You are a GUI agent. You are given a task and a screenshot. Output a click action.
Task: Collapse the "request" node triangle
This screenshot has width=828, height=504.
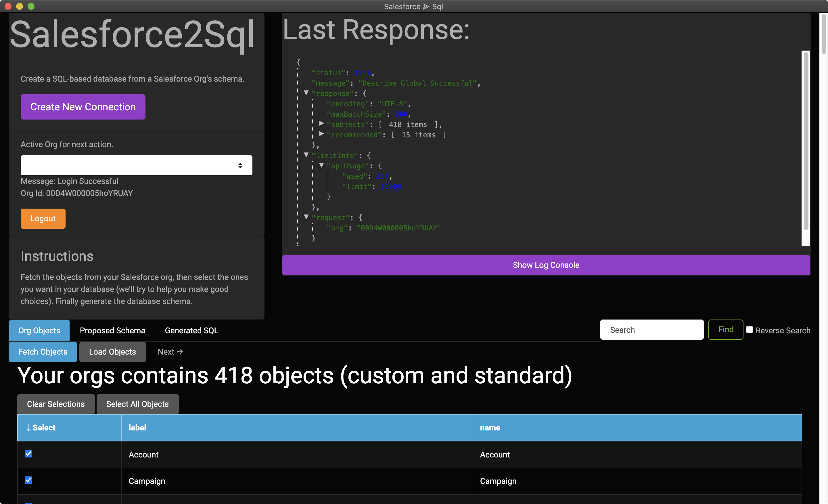tap(306, 217)
